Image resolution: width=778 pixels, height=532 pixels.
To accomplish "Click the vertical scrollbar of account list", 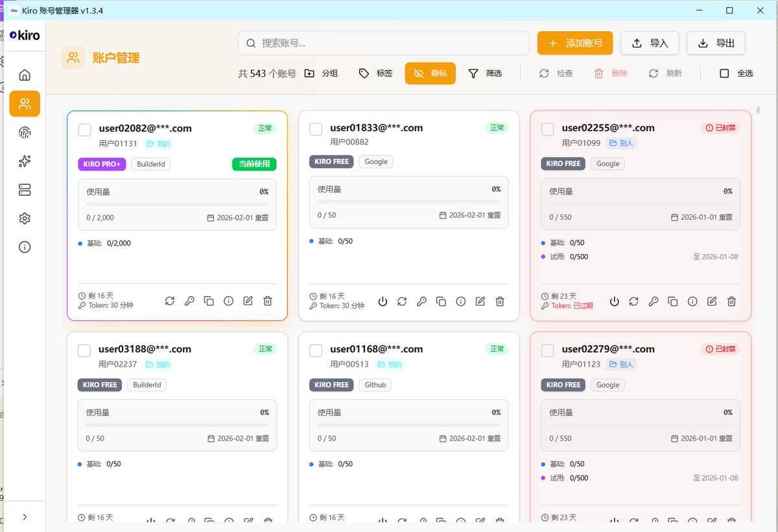I will pyautogui.click(x=759, y=109).
